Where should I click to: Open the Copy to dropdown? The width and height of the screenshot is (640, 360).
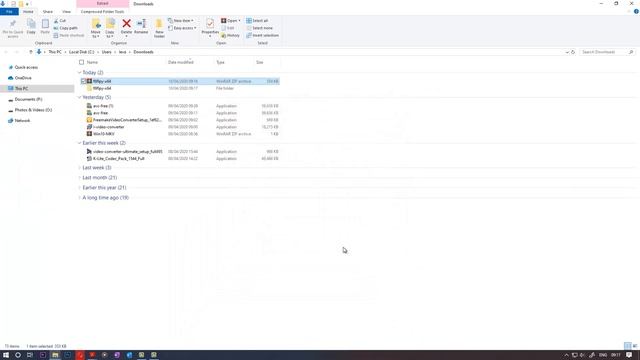pos(110,28)
